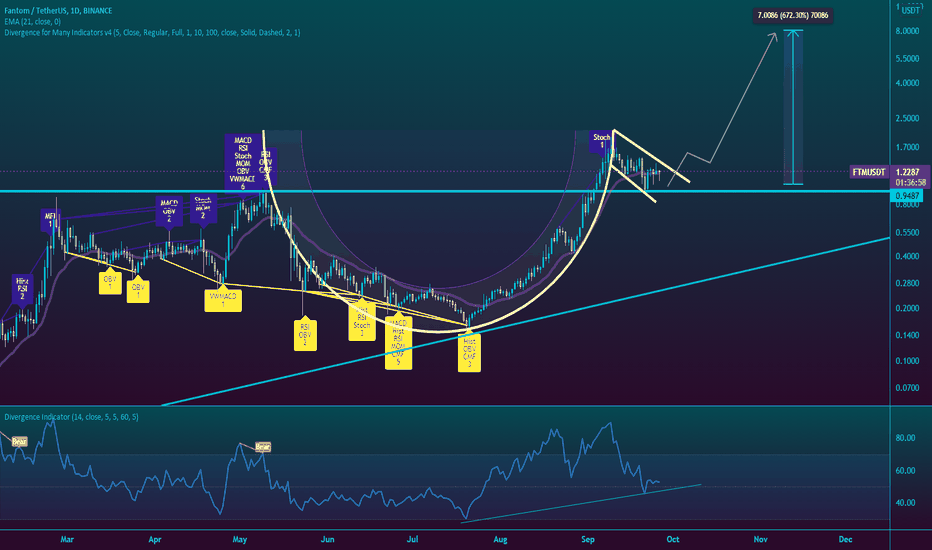Click the yellow Hist RSI Stoch 3 label
This screenshot has height=550, width=932.
[362, 321]
